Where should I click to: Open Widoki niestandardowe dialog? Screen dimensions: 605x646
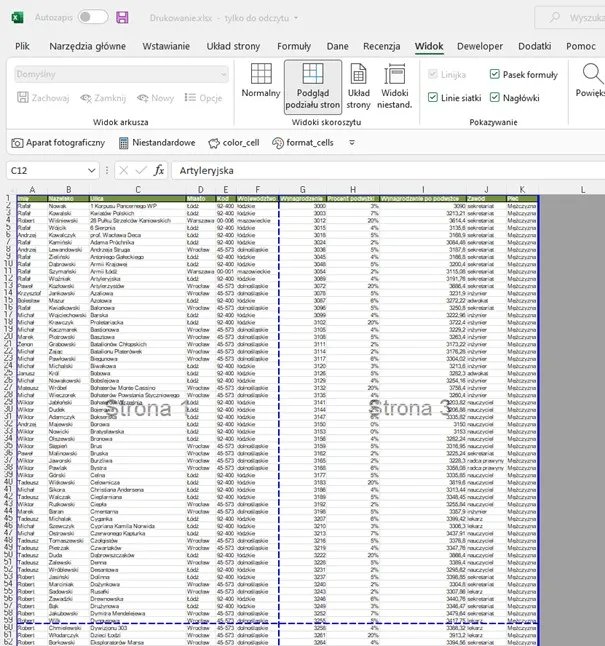point(395,83)
